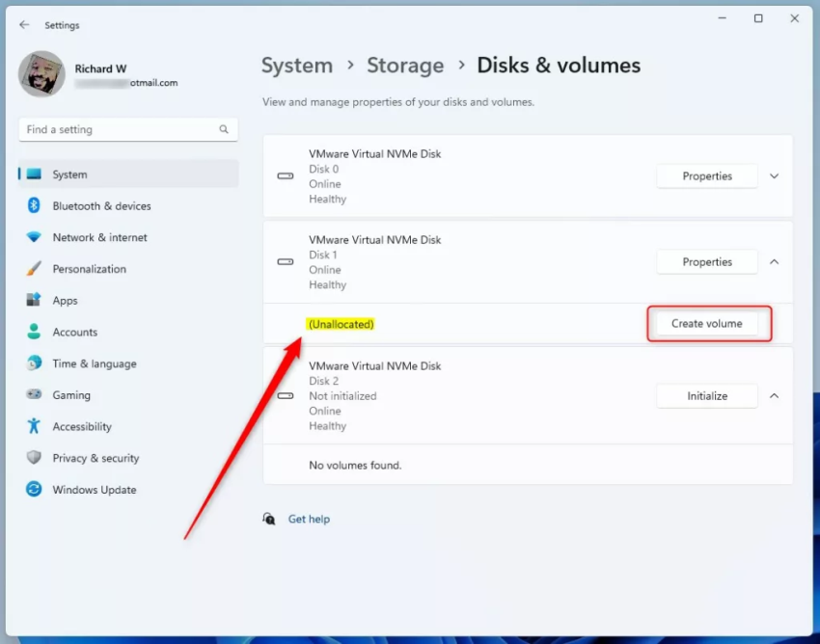Click the Gaming controller icon
Image resolution: width=820 pixels, height=644 pixels.
[34, 395]
